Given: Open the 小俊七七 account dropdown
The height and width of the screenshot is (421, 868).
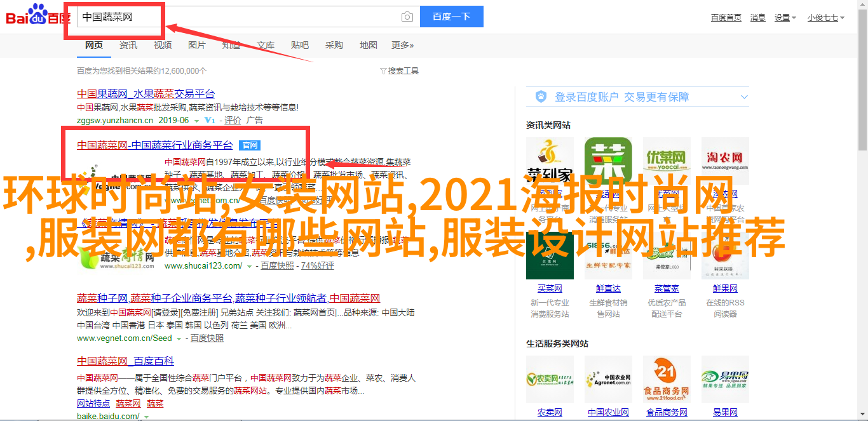Looking at the screenshot, I should pyautogui.click(x=827, y=18).
